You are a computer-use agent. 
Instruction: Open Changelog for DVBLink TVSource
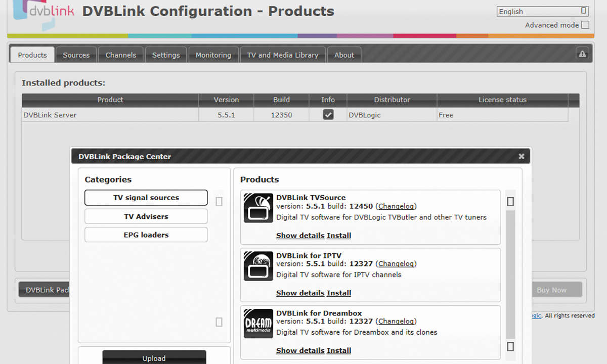click(396, 206)
